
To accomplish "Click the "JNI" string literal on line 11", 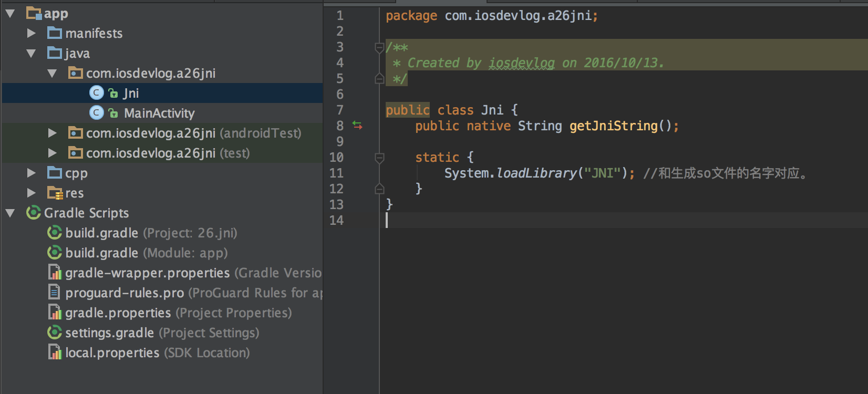I will [603, 173].
